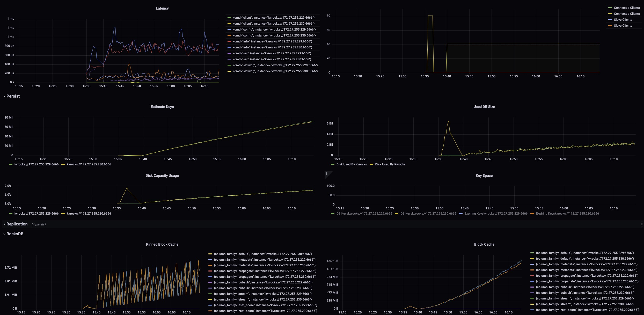
Task: Expand the Replication row
Action: 17,224
